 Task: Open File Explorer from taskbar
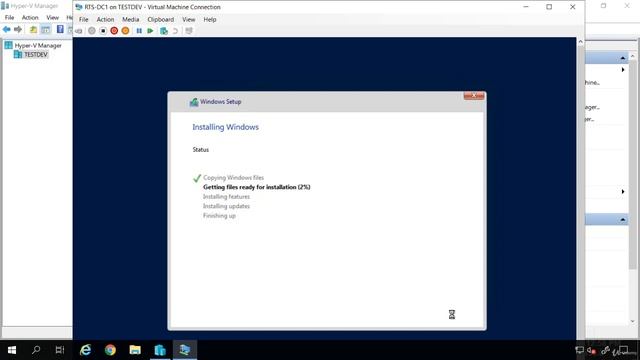pyautogui.click(x=135, y=350)
